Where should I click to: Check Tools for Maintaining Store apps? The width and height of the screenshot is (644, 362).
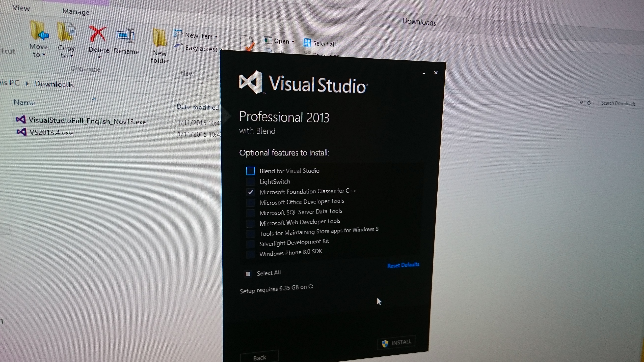click(250, 234)
